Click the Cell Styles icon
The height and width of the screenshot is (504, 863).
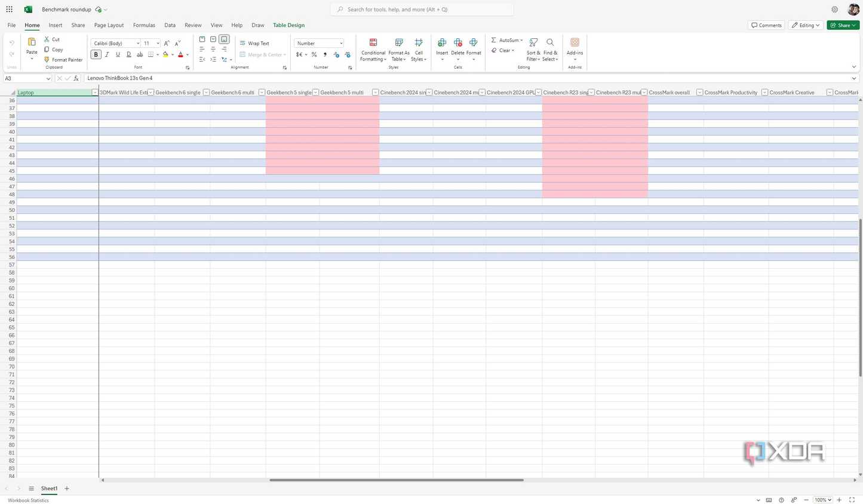coord(419,42)
